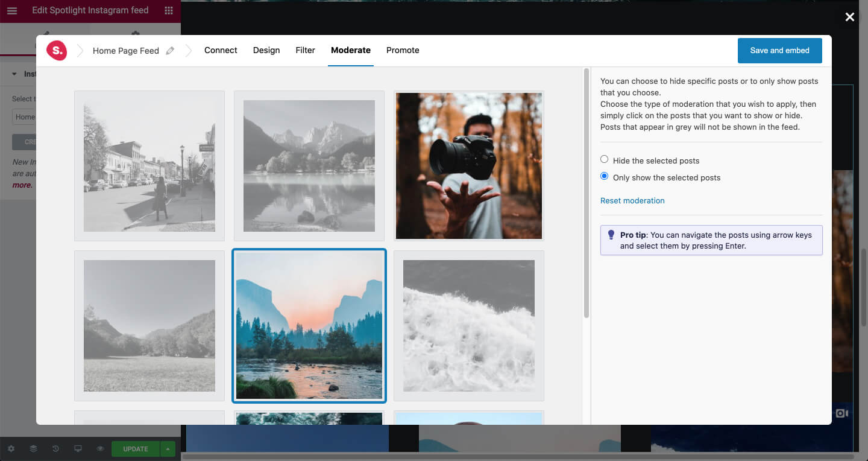The image size is (868, 461).
Task: Open Responsive mode monitor icon
Action: 78,449
